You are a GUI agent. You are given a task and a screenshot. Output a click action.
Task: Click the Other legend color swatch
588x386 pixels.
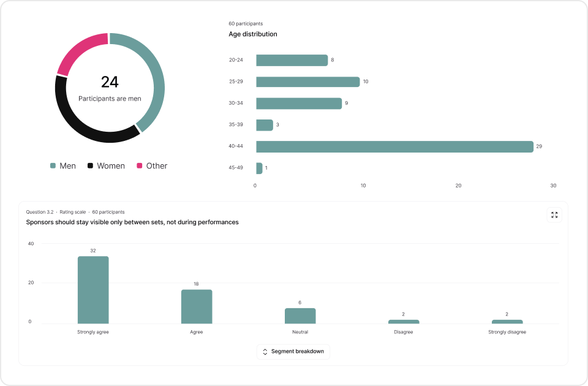click(140, 166)
